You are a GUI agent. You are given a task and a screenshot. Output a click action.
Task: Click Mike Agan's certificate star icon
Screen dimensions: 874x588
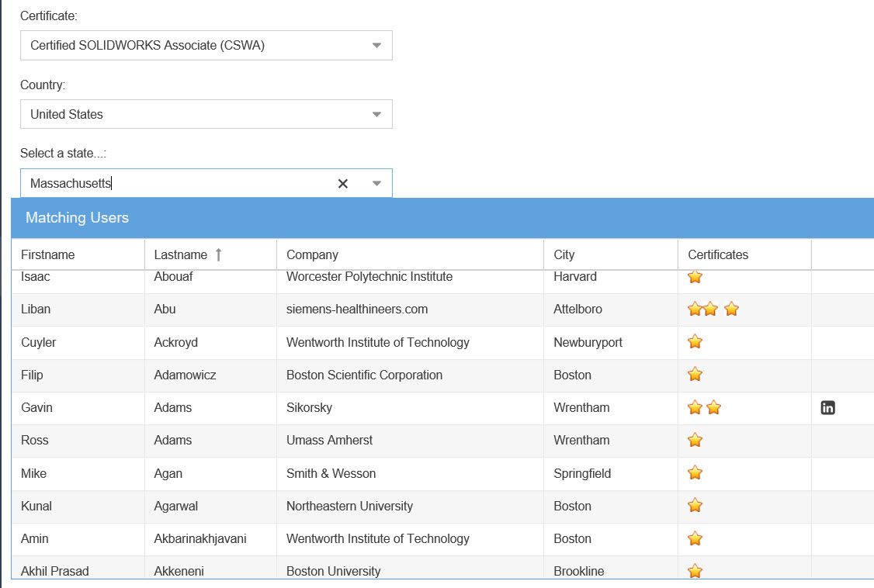[x=695, y=473]
